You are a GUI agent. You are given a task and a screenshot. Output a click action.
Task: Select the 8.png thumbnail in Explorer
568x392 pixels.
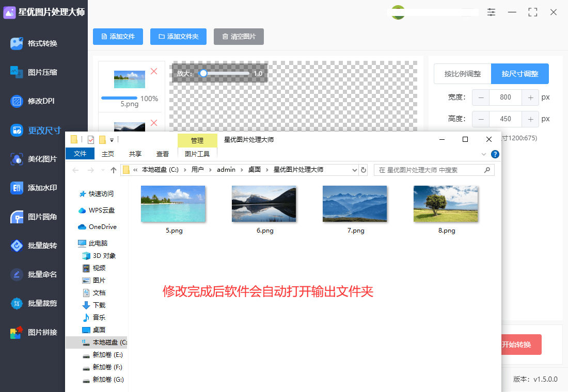(x=446, y=204)
